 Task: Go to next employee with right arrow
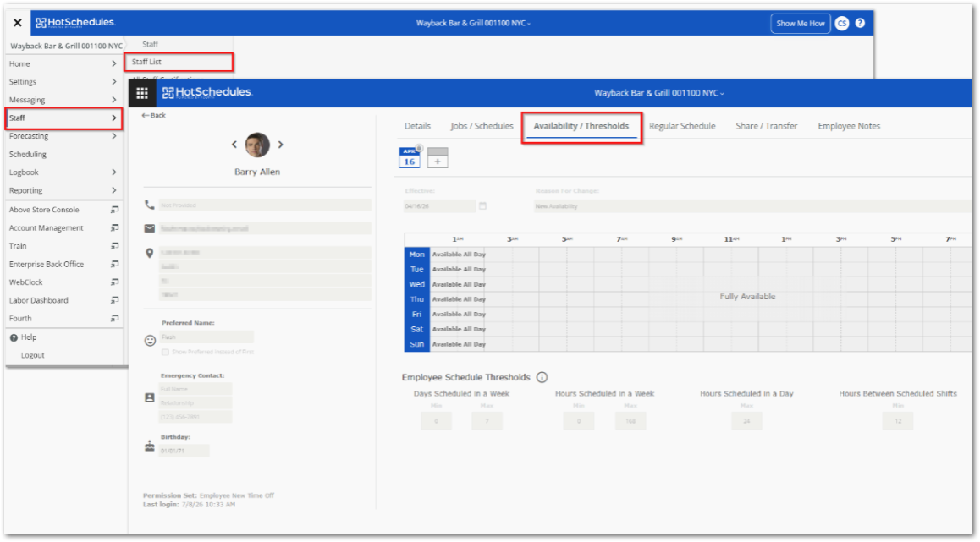[x=281, y=145]
